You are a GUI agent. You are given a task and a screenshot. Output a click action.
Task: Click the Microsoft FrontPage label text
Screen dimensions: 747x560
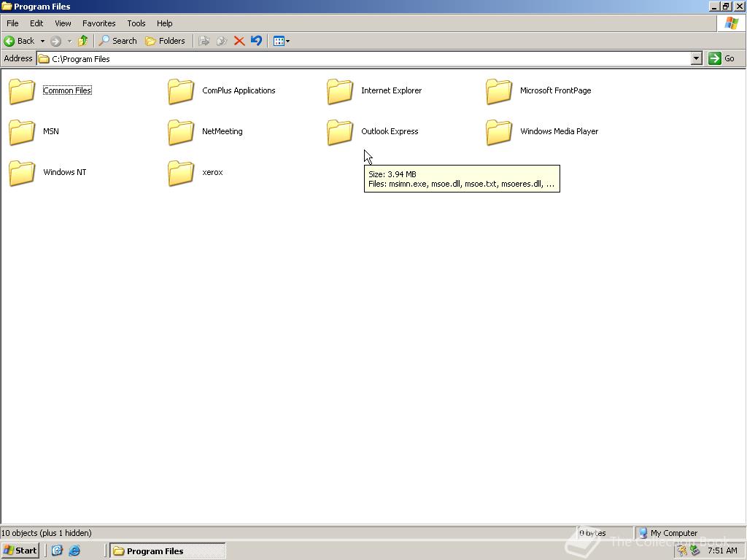(x=555, y=90)
